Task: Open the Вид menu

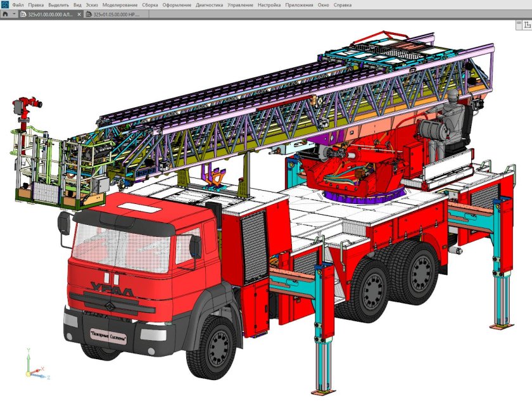Action: (x=77, y=4)
